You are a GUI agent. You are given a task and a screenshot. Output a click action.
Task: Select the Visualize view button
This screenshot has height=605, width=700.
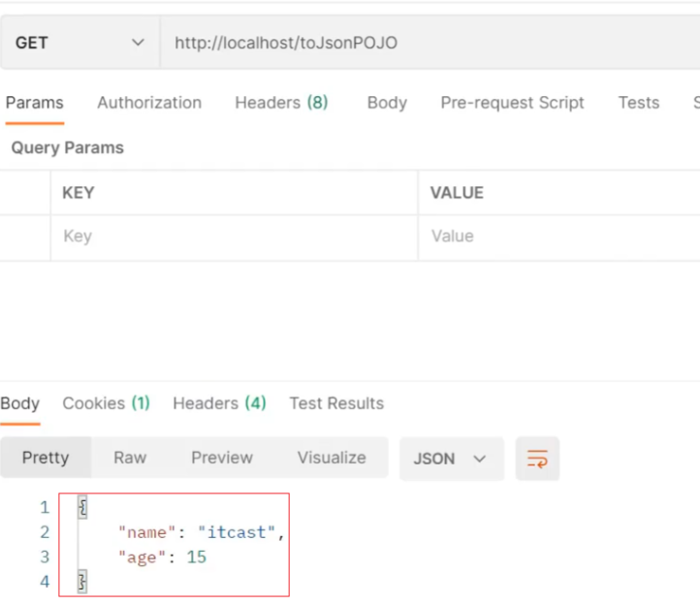point(332,458)
